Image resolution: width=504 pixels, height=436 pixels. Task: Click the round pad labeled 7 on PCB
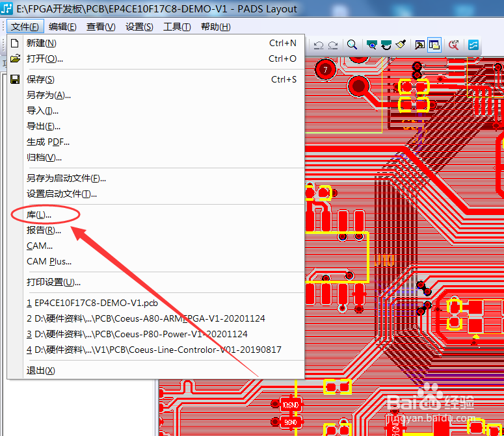point(325,70)
